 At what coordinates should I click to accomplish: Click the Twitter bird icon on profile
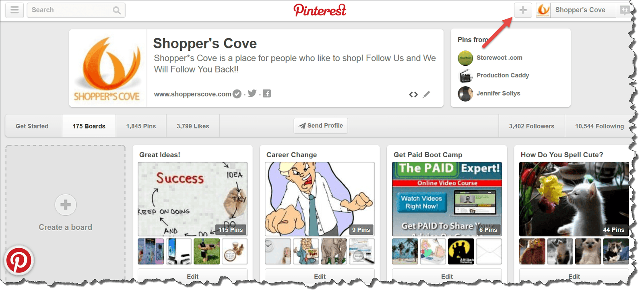point(252,94)
